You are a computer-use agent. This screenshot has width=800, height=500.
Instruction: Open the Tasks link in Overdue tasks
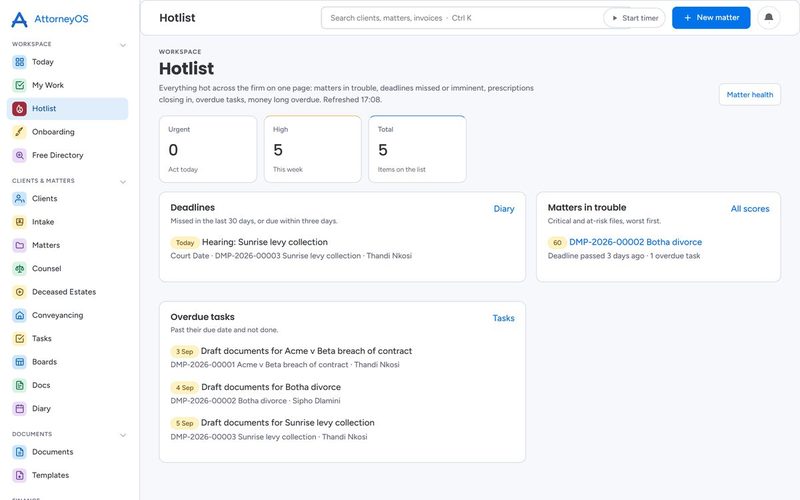click(x=503, y=318)
